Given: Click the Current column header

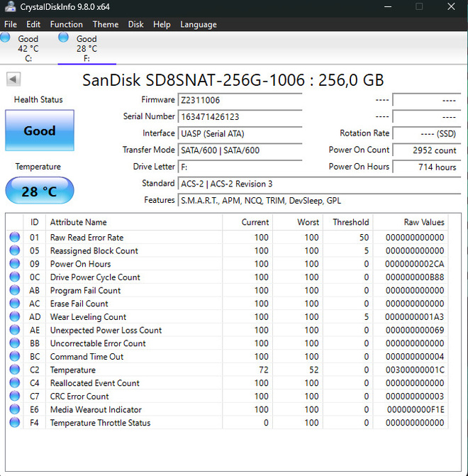Looking at the screenshot, I should (x=247, y=222).
